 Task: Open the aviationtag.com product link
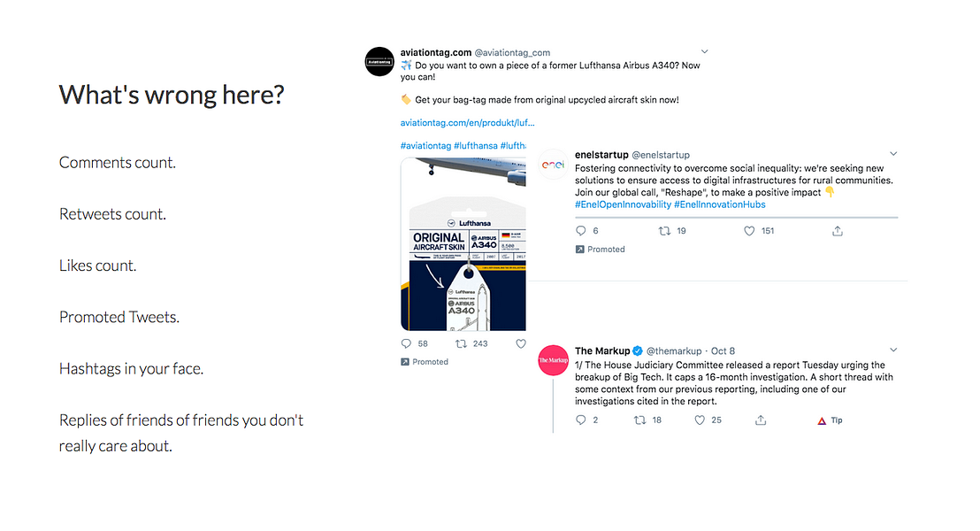[467, 123]
